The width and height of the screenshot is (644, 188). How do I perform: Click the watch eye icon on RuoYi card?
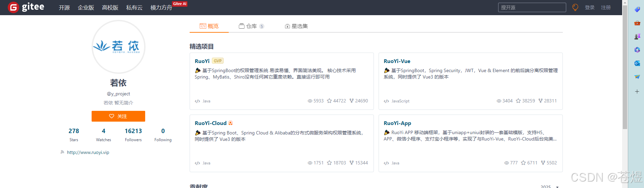(310, 101)
